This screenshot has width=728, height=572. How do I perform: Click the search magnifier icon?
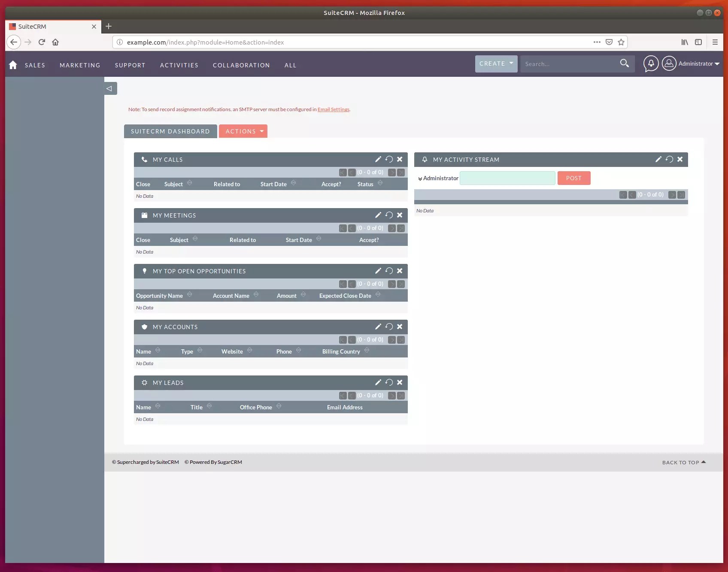(x=625, y=64)
